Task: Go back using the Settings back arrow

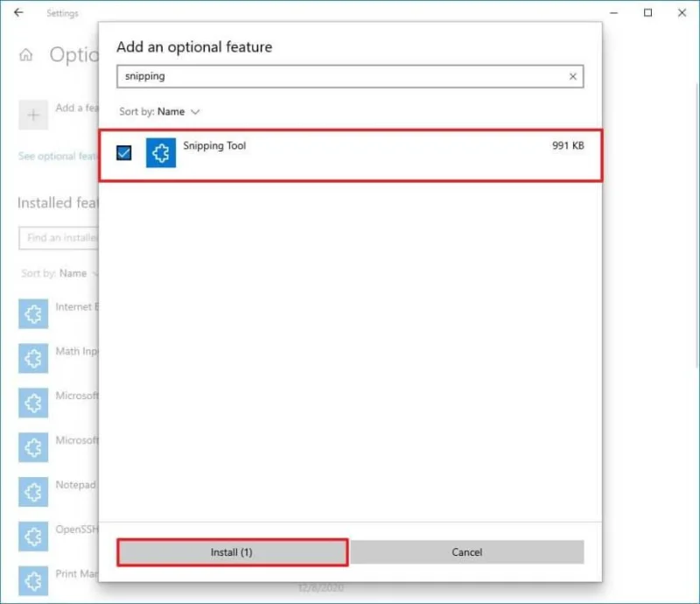Action: [x=18, y=12]
